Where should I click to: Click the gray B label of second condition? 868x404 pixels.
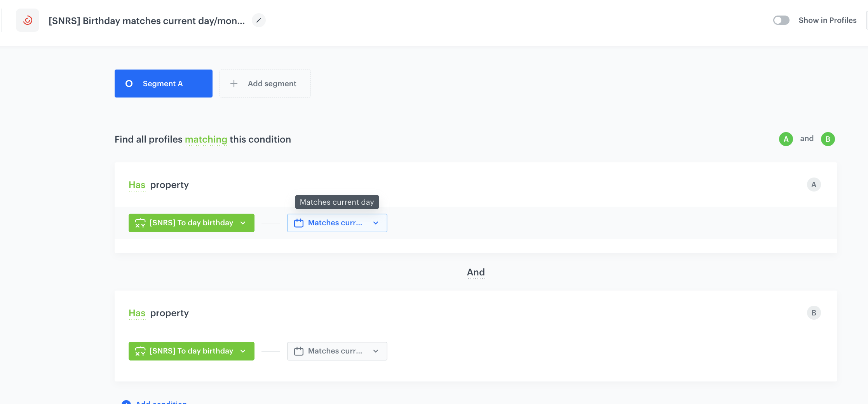(814, 313)
